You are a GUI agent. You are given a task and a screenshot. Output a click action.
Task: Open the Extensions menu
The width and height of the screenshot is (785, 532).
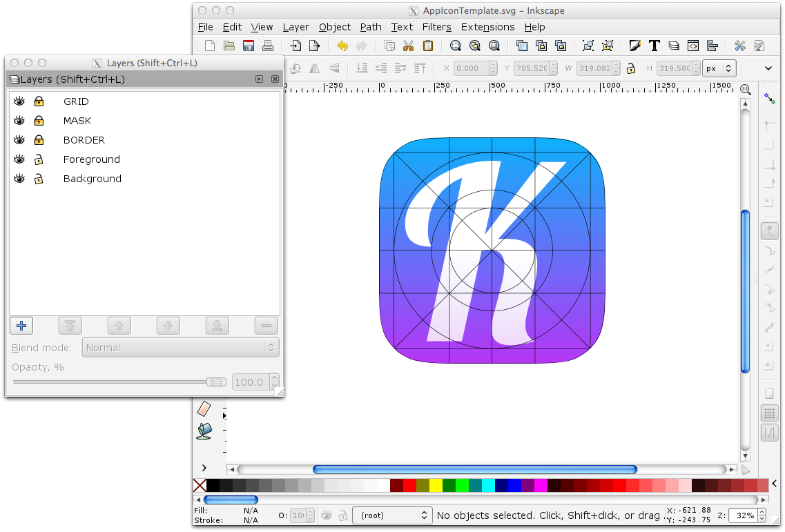(487, 27)
